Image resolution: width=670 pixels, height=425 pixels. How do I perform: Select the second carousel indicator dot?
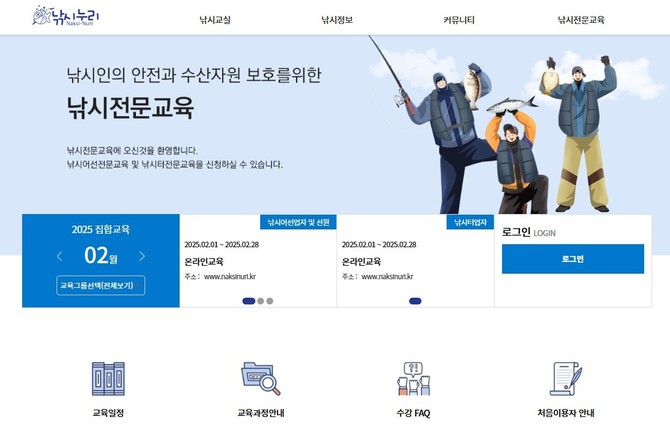[x=261, y=301]
